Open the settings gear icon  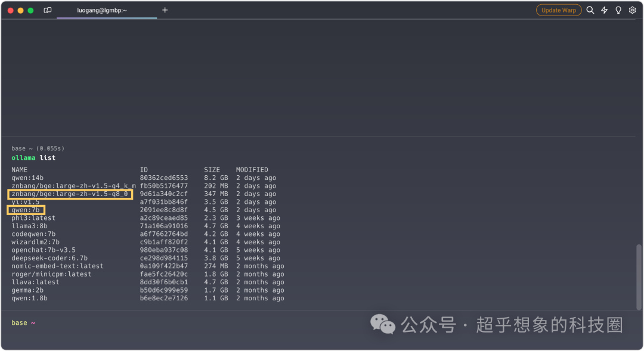[x=633, y=10]
